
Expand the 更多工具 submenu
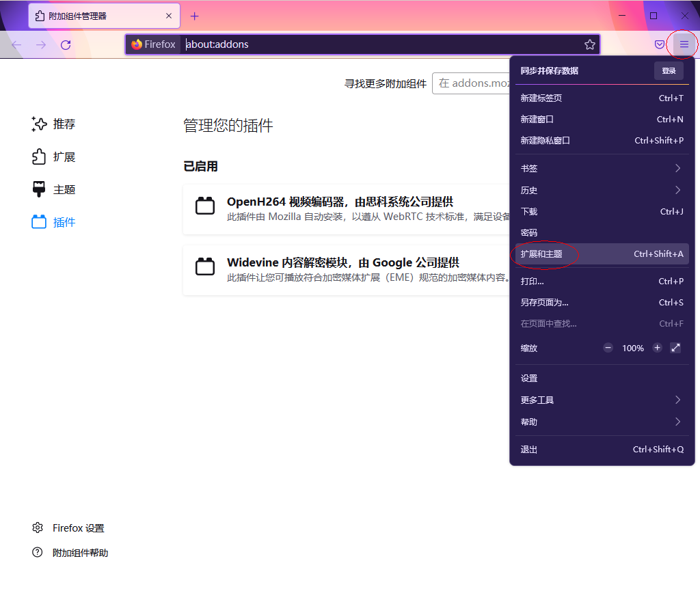(x=602, y=400)
